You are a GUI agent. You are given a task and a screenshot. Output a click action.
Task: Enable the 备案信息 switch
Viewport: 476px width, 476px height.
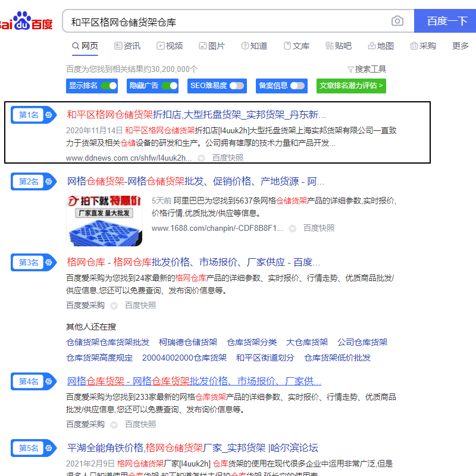coord(297,86)
